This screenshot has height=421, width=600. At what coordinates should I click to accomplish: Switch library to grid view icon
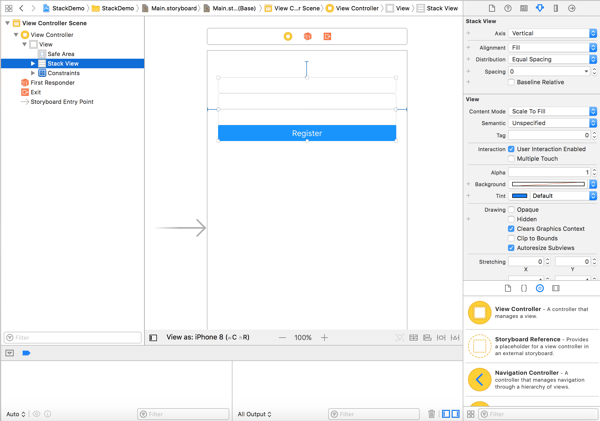click(471, 414)
